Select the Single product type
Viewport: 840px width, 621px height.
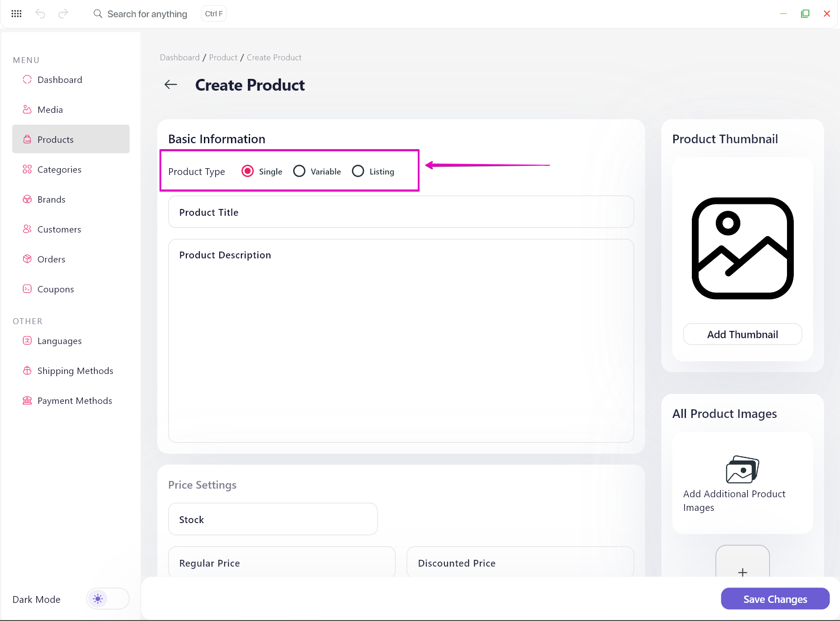247,171
